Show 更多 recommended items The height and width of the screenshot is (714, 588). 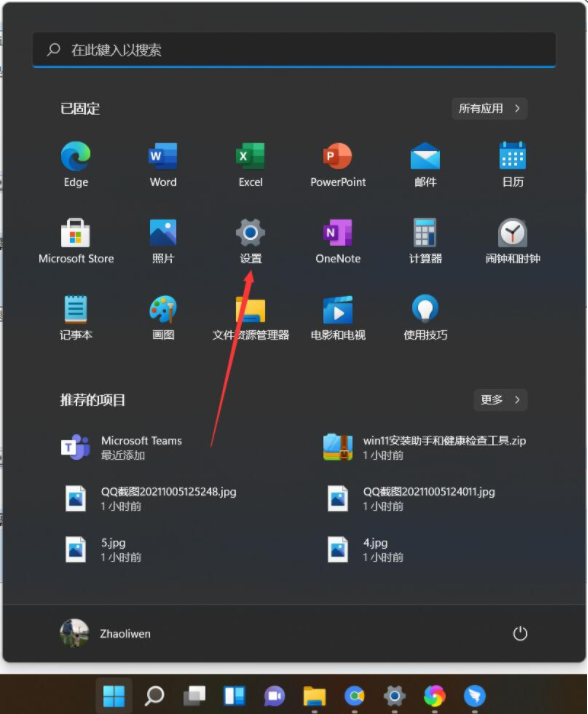tap(501, 400)
